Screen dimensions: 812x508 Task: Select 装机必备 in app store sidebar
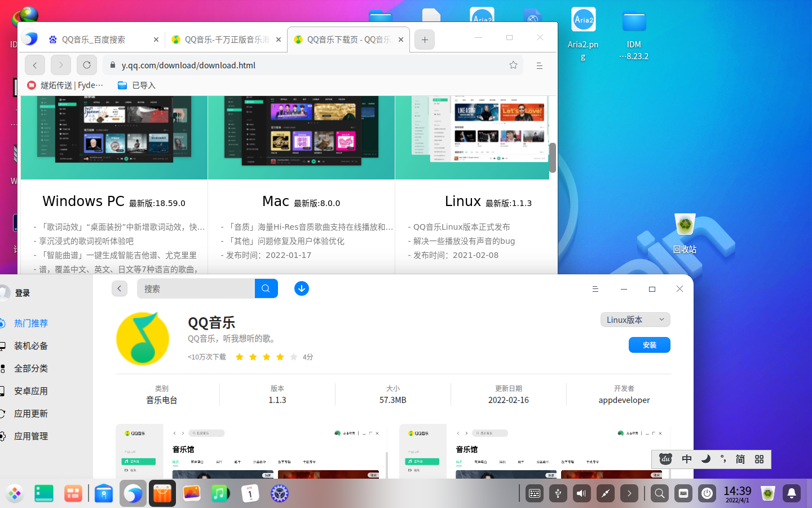tap(31, 346)
